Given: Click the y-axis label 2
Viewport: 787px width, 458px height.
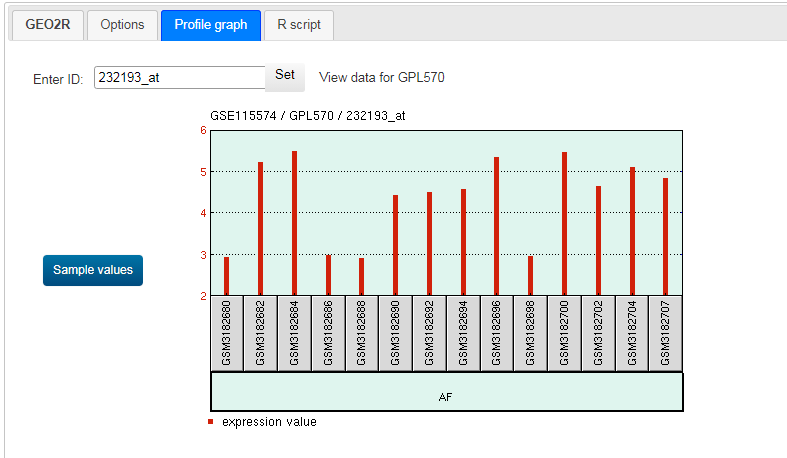Looking at the screenshot, I should [203, 296].
